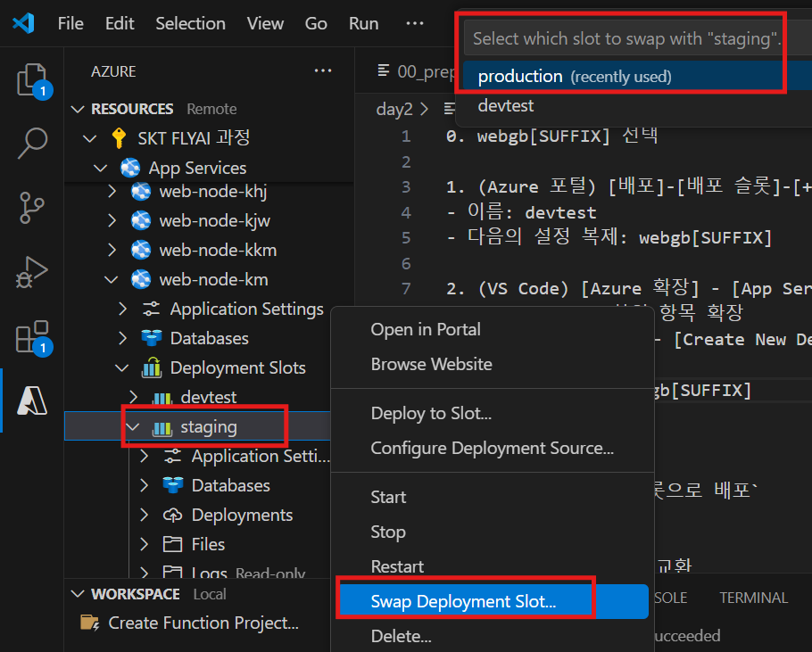
Task: Expand Files under staging
Action: pos(145,544)
